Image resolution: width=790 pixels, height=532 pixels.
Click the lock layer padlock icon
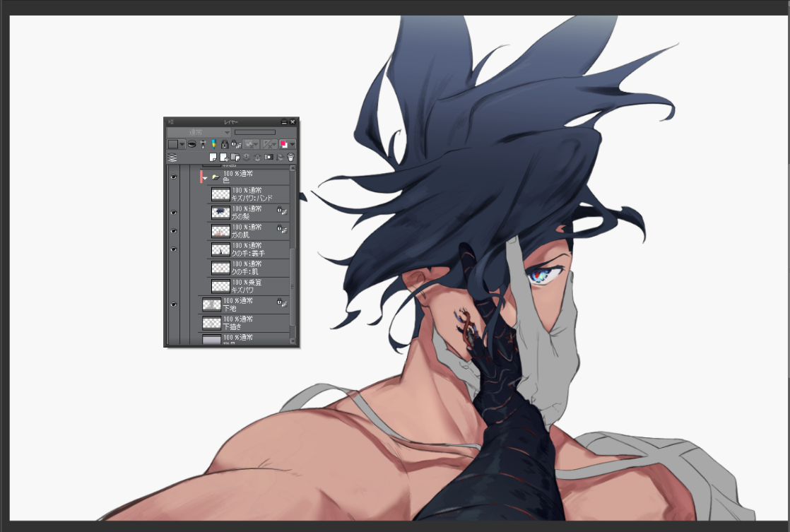[225, 144]
